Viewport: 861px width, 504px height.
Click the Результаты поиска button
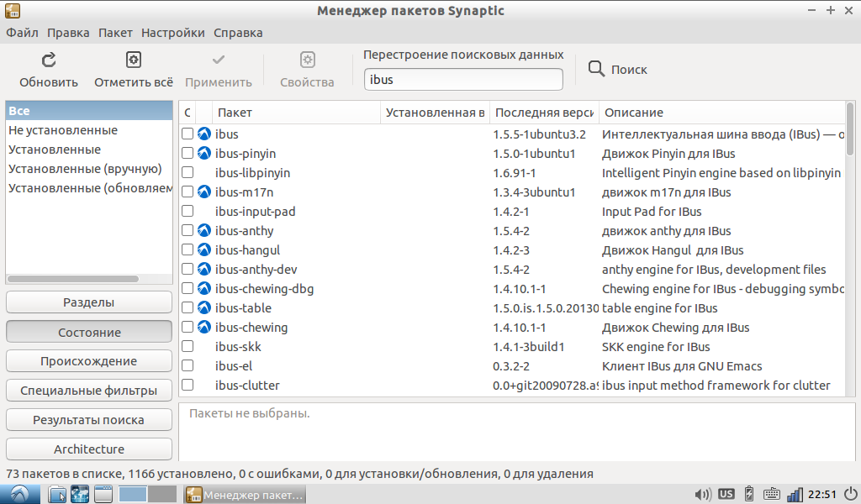coord(89,419)
